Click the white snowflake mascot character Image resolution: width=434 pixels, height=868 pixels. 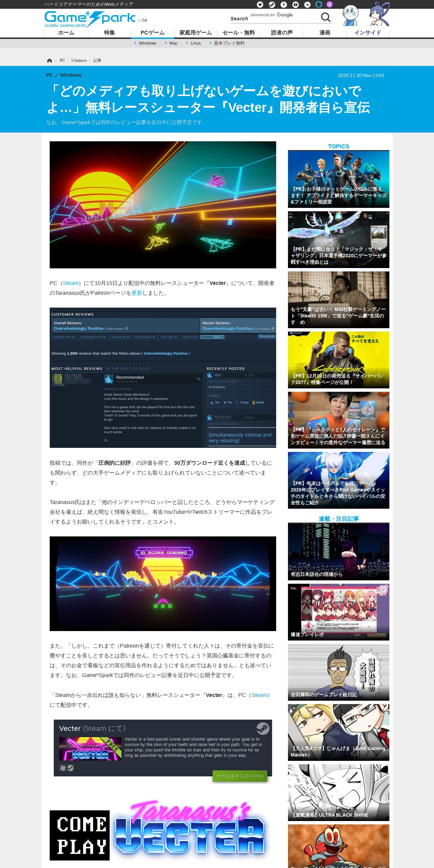coord(351,16)
